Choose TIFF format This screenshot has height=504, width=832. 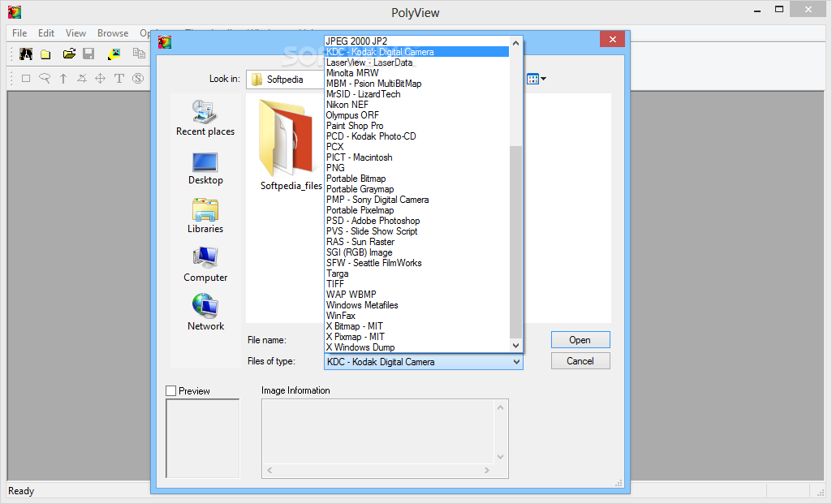point(416,284)
